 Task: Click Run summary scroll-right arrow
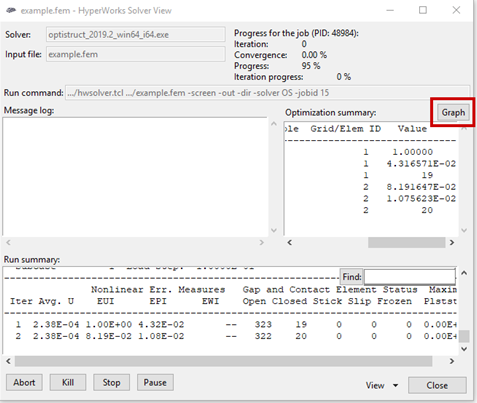click(x=452, y=361)
